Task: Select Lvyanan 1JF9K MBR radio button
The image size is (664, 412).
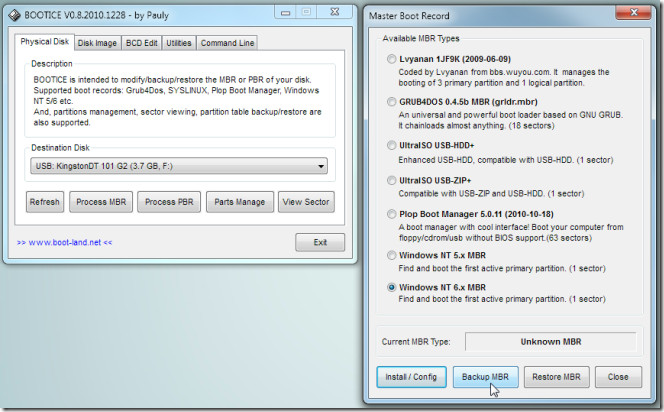Action: tap(391, 59)
